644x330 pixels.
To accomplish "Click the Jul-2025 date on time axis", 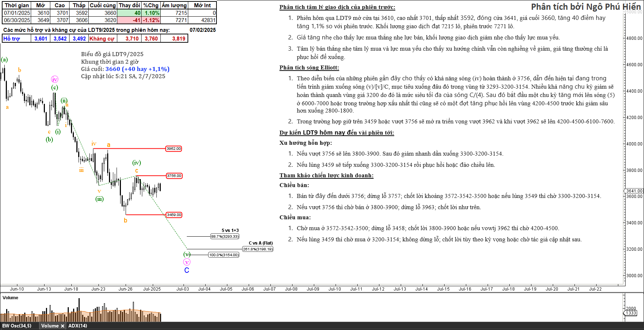I will (152, 289).
